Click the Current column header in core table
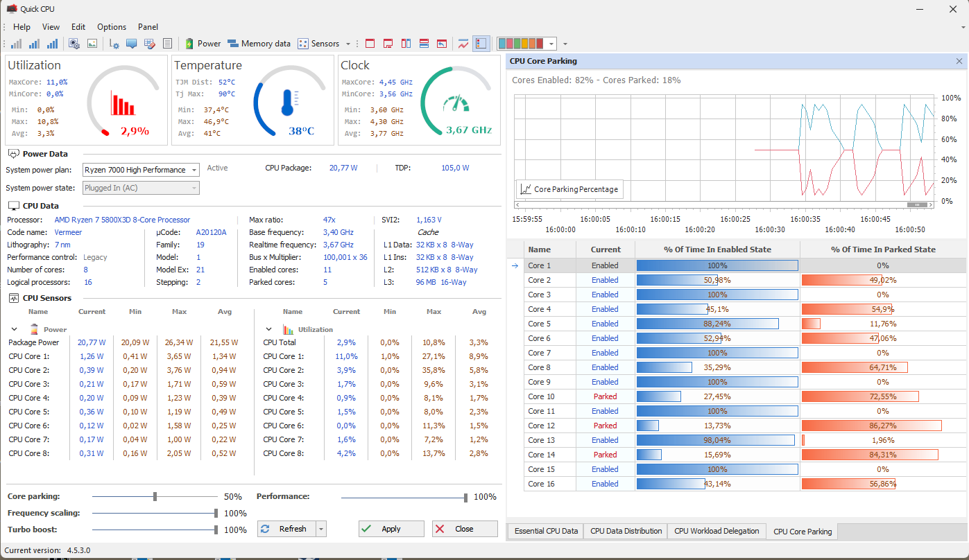This screenshot has width=969, height=560. click(606, 250)
